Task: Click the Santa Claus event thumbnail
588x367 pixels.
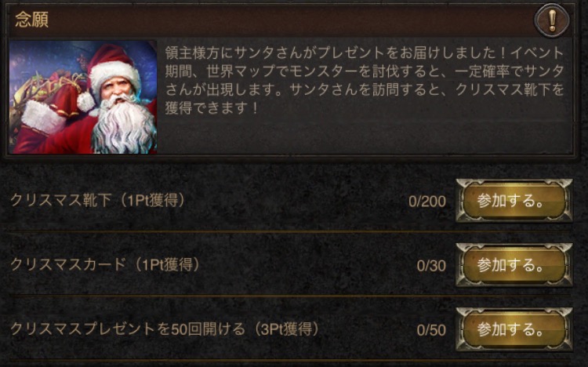Action: click(83, 97)
